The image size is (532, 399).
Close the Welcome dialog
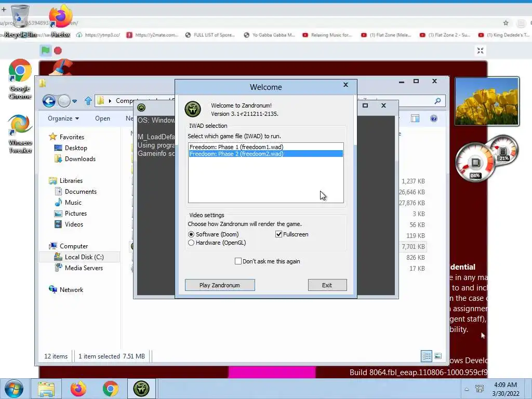[x=345, y=85]
